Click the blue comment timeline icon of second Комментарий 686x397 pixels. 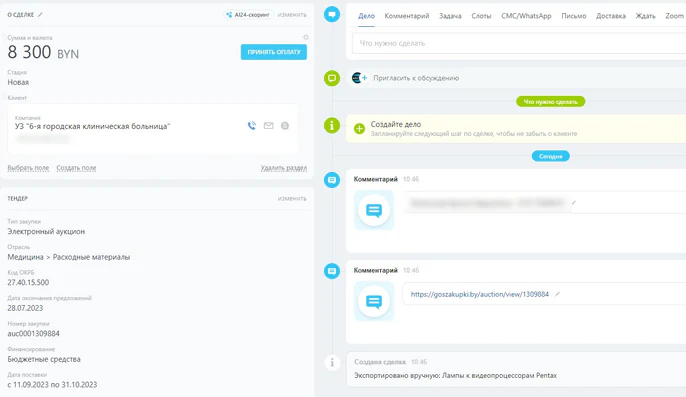coord(332,271)
